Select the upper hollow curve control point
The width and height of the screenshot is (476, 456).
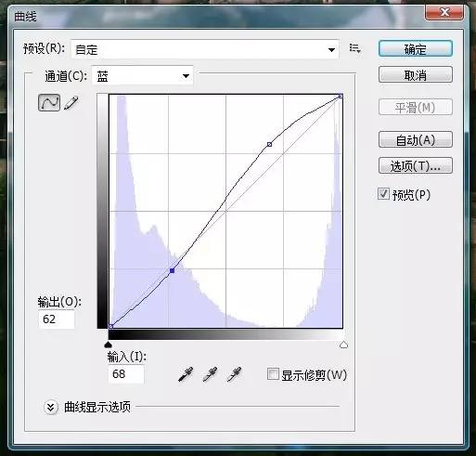(x=269, y=144)
